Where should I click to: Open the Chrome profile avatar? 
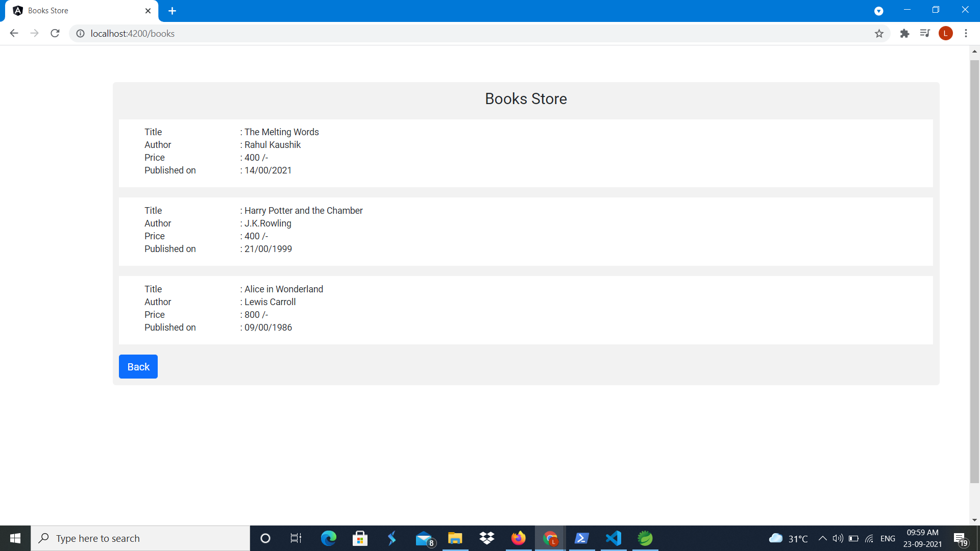coord(946,33)
